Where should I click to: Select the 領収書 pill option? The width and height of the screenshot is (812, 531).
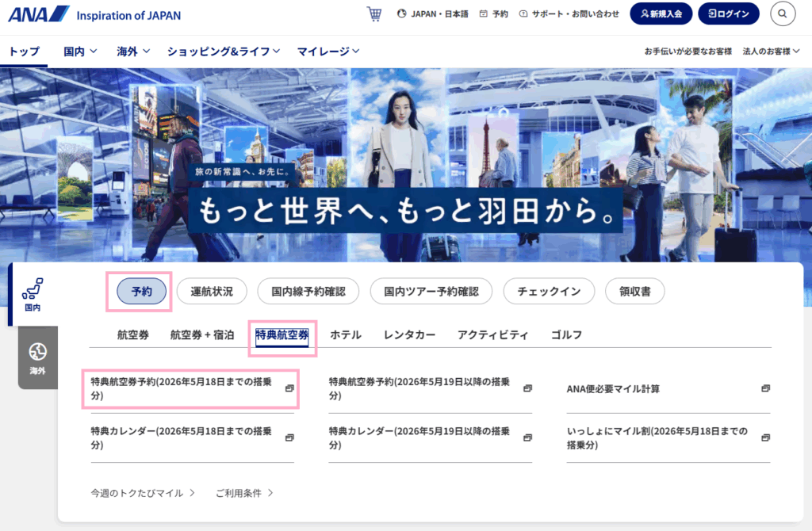pos(634,292)
